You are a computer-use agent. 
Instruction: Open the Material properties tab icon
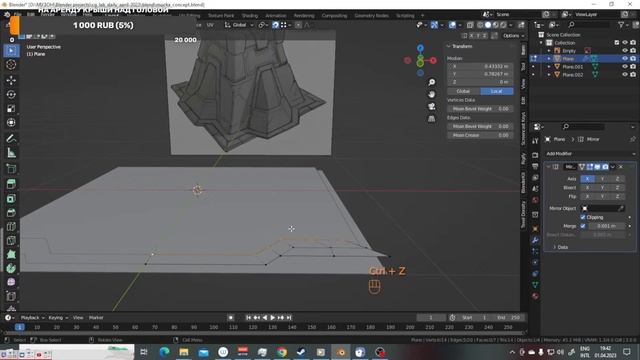point(535,296)
